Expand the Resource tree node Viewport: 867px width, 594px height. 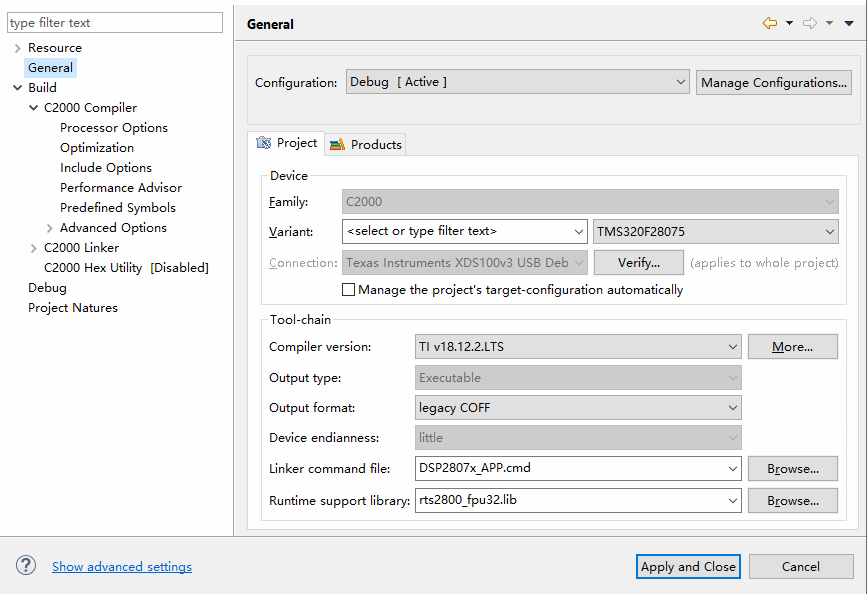(17, 48)
